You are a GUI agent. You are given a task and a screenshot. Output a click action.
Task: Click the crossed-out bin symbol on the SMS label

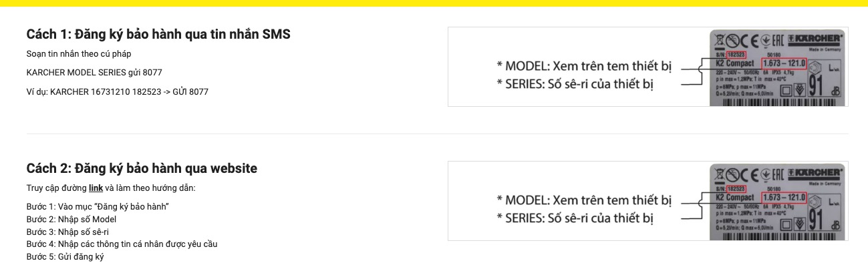tap(720, 41)
